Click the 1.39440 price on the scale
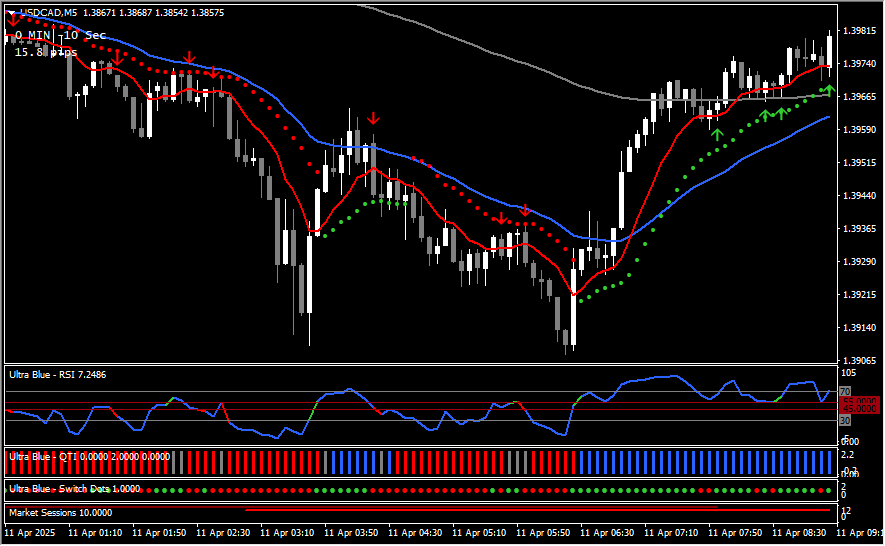 click(860, 196)
